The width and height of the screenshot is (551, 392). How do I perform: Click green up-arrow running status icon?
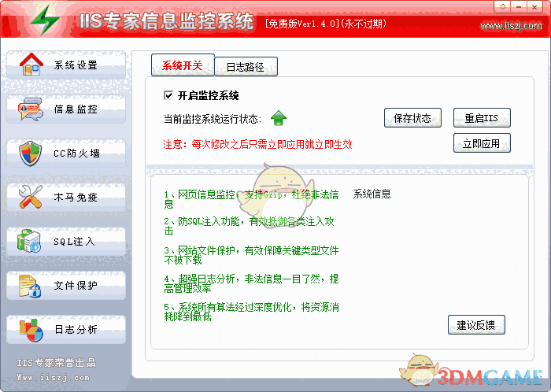tap(279, 118)
